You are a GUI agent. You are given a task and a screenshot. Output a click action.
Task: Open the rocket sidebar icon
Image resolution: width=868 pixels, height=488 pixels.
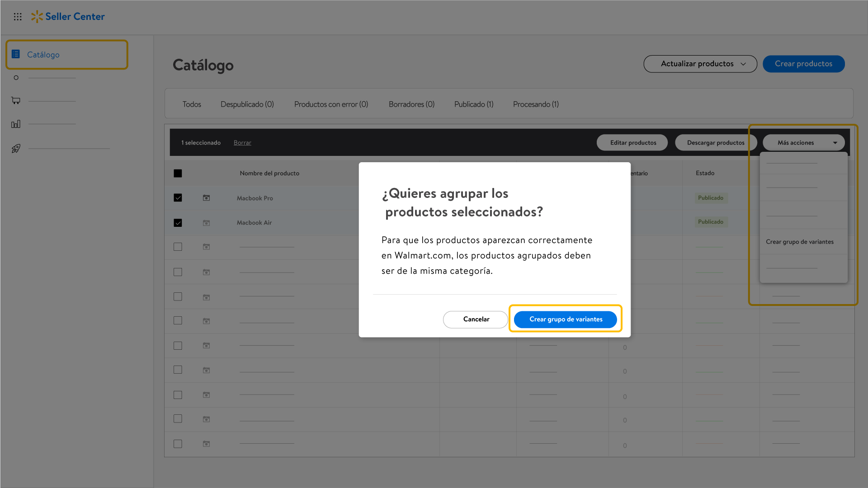coord(16,148)
